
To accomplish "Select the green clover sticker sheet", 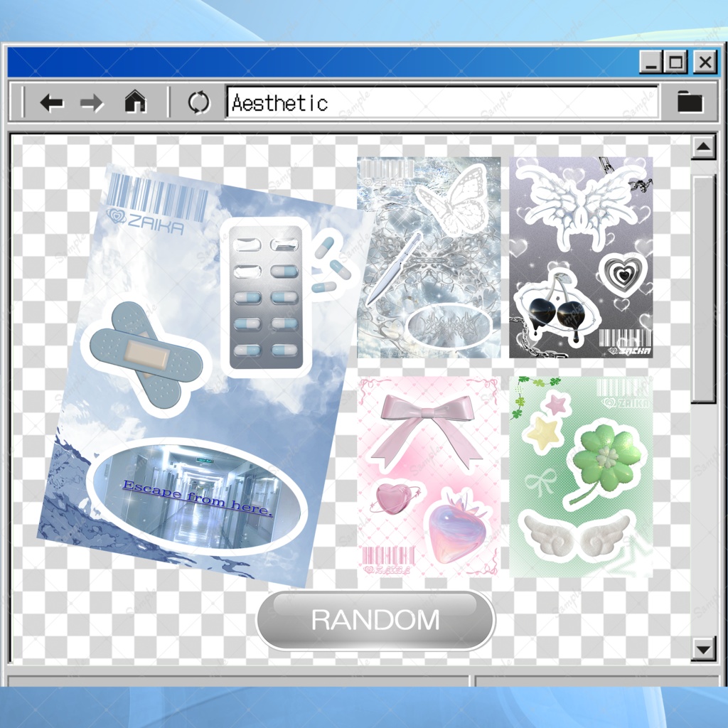I will click(581, 477).
